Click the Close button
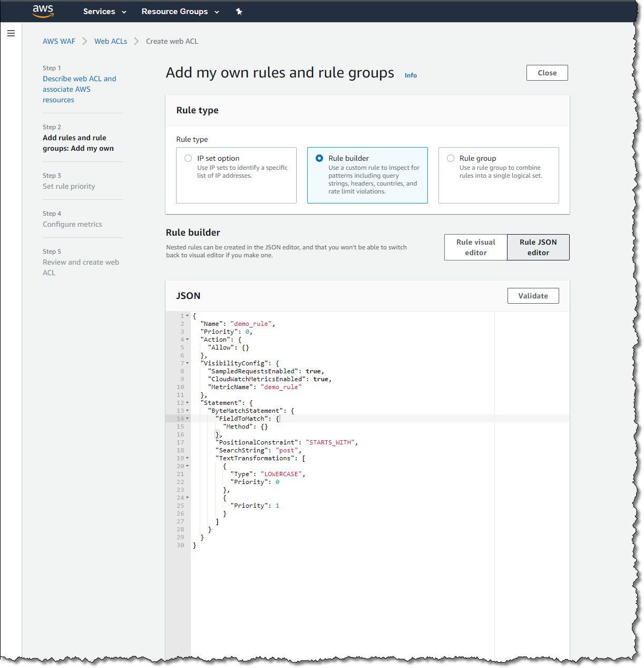The image size is (644, 668). click(547, 73)
